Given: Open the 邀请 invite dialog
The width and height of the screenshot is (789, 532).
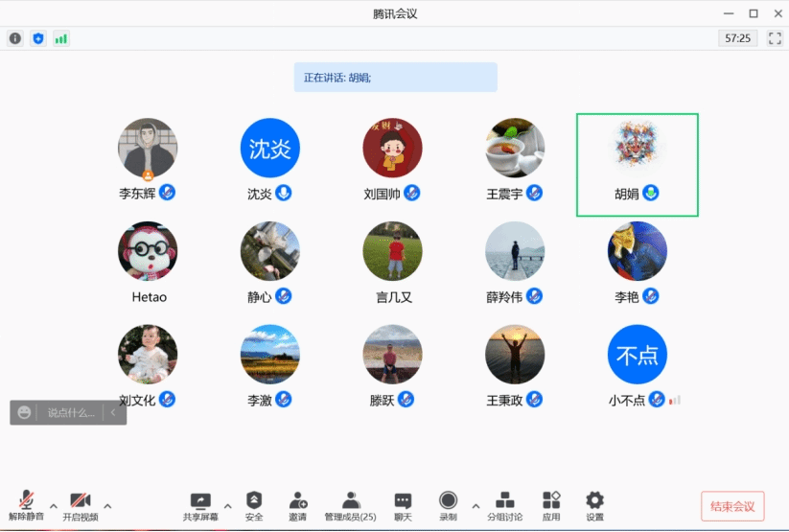Looking at the screenshot, I should (298, 505).
